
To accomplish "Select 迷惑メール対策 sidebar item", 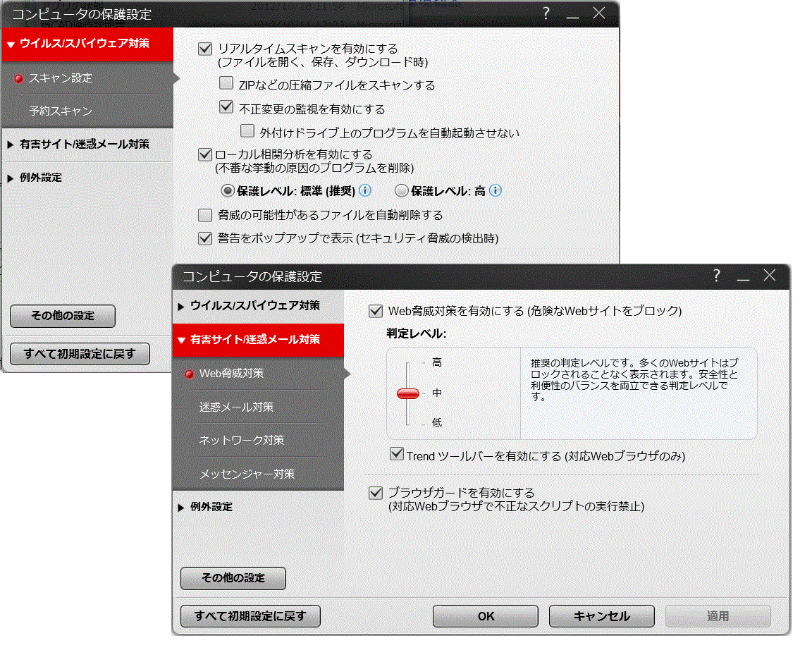I will pyautogui.click(x=258, y=407).
